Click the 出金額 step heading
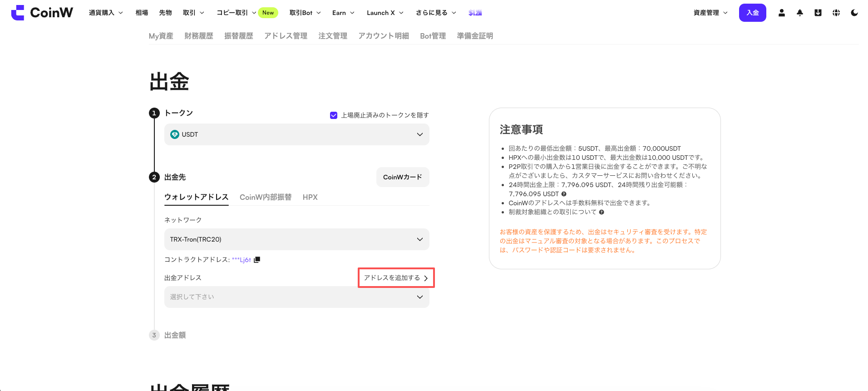Image resolution: width=868 pixels, height=391 pixels. pyautogui.click(x=175, y=335)
